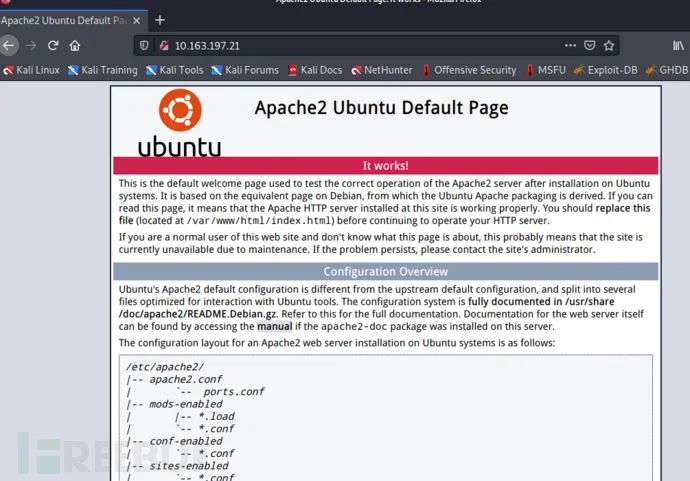
Task: Bookmark this page with the star
Action: [609, 45]
